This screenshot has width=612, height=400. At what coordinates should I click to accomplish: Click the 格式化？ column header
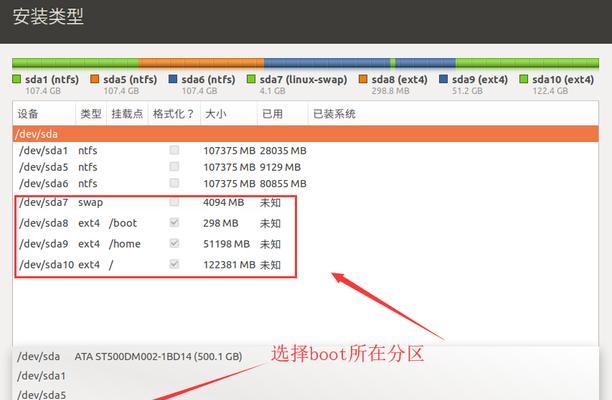(x=174, y=114)
